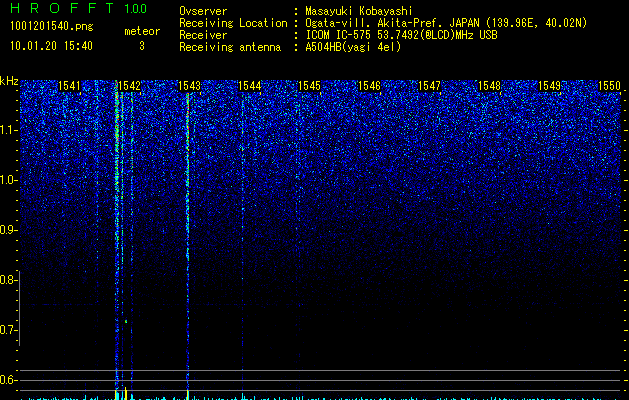Click the 1543 time marker
This screenshot has height=400, width=629.
coord(189,86)
